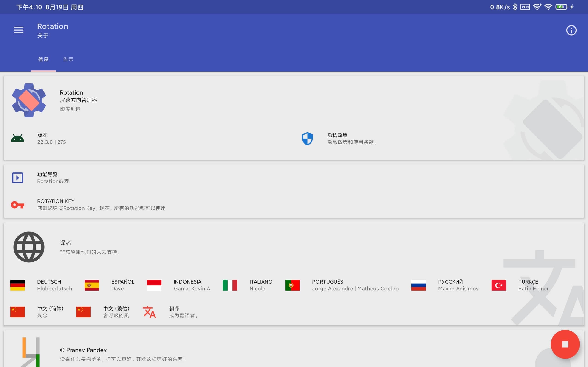Click the red Rotation Key icon
This screenshot has width=588, height=367.
click(17, 205)
